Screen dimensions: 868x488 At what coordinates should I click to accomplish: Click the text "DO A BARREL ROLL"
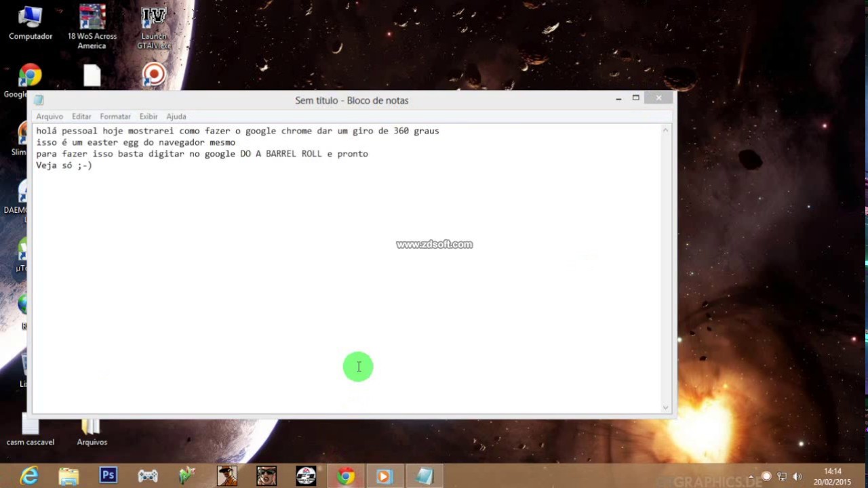click(281, 154)
